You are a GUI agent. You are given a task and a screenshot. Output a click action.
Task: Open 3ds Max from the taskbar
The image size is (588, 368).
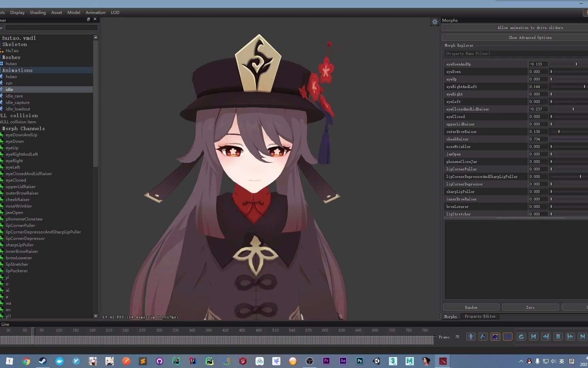pyautogui.click(x=393, y=361)
